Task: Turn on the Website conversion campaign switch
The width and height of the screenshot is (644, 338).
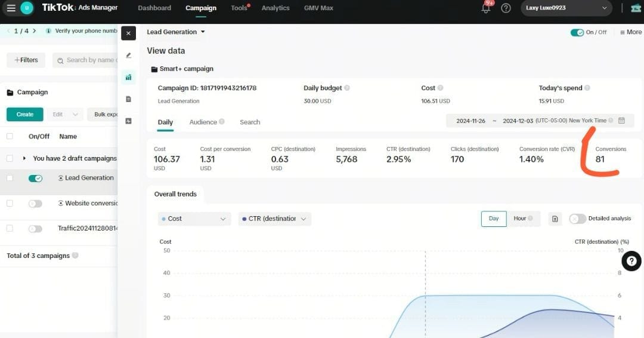Action: point(35,204)
